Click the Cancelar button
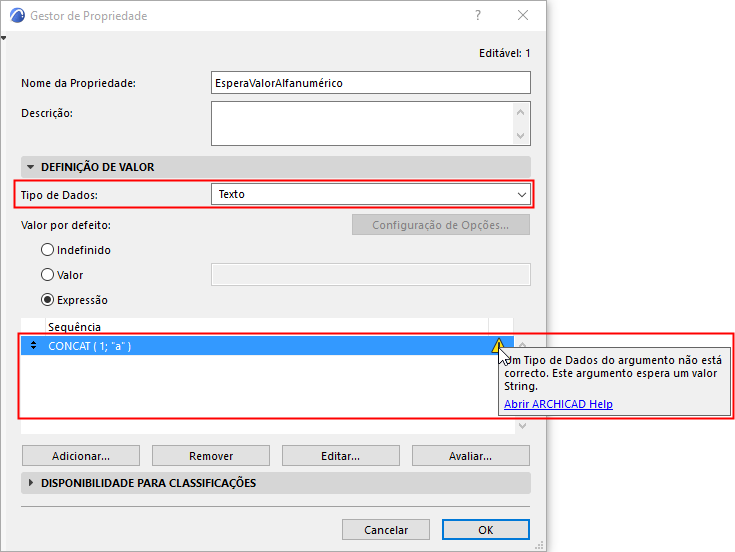The width and height of the screenshot is (735, 552). click(x=386, y=530)
